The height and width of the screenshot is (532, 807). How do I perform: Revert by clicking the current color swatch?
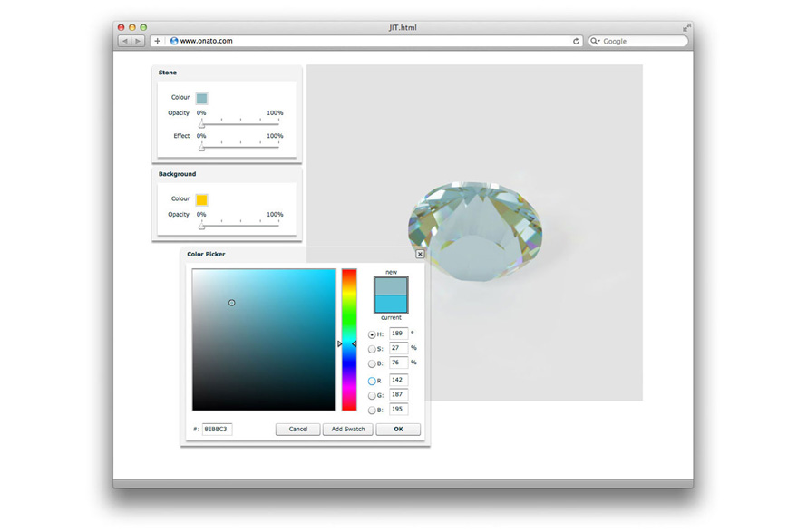(x=391, y=304)
